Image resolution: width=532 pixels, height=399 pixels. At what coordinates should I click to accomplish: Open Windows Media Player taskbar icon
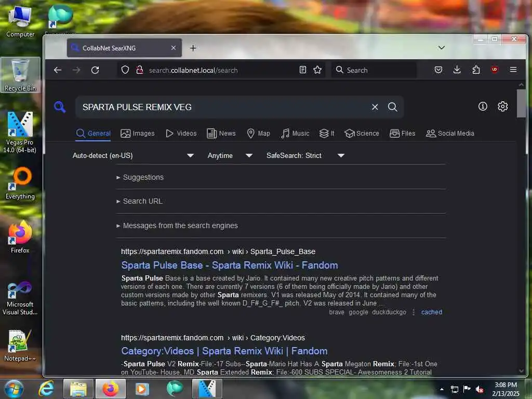pos(142,389)
